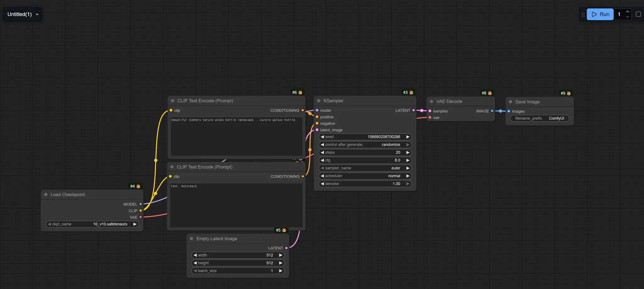Click the filename_prefix ComfyUI input field
This screenshot has height=289, width=644.
(x=540, y=118)
